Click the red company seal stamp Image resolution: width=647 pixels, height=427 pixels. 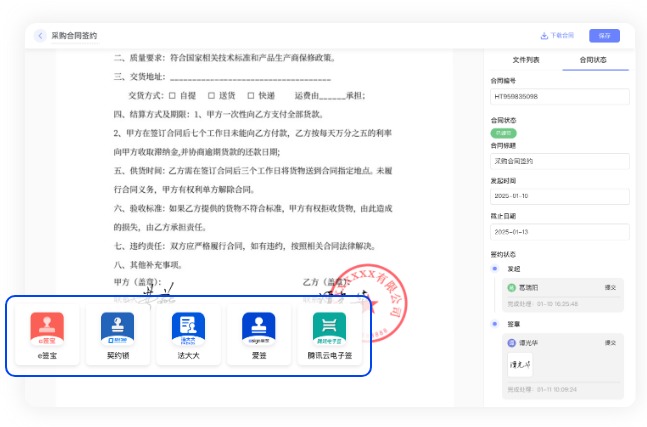tap(370, 302)
